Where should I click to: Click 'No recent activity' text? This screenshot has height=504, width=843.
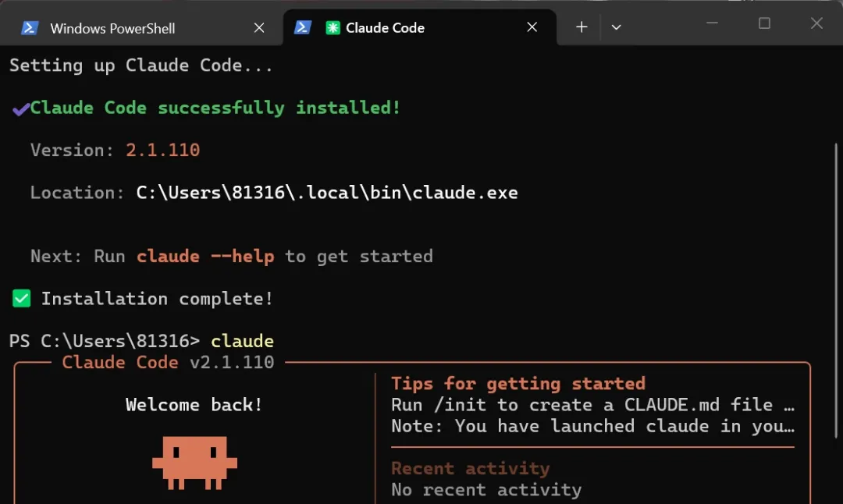(x=486, y=489)
